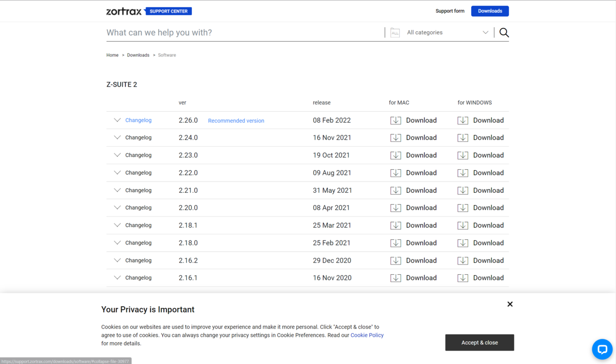Click the Windows download icon for version 2.23.0
The image size is (616, 364).
pos(463,155)
